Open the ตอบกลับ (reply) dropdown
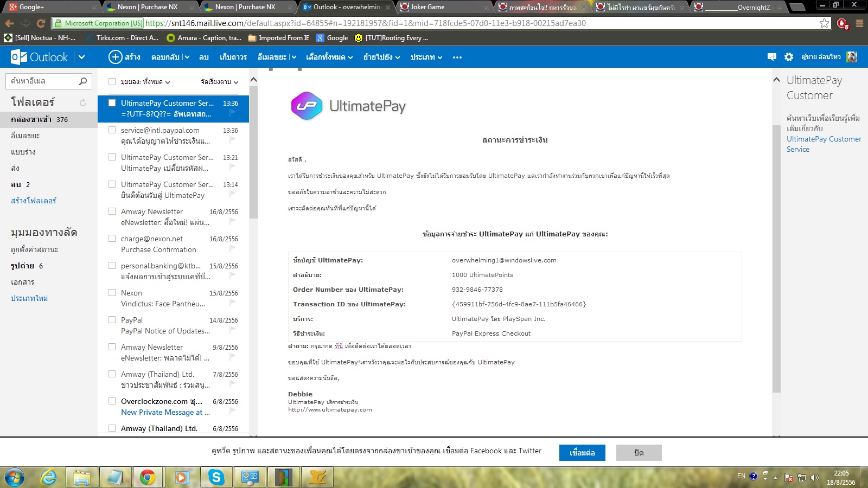 click(x=187, y=57)
